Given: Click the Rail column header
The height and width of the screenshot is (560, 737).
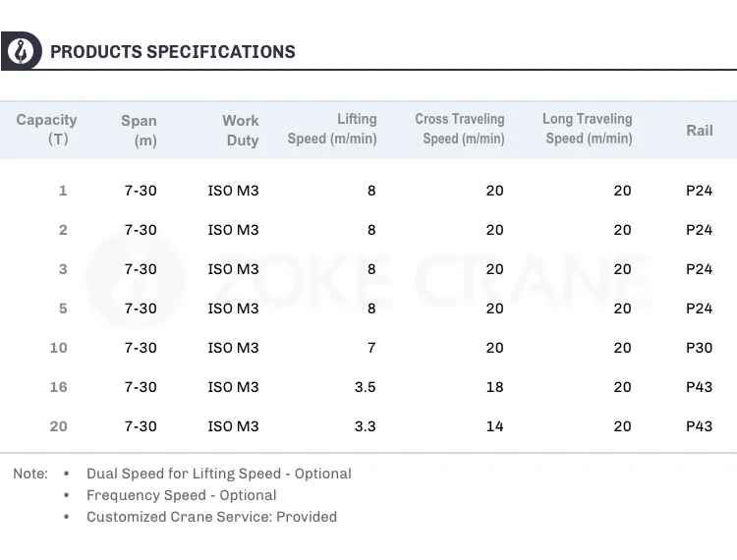Looking at the screenshot, I should (699, 130).
